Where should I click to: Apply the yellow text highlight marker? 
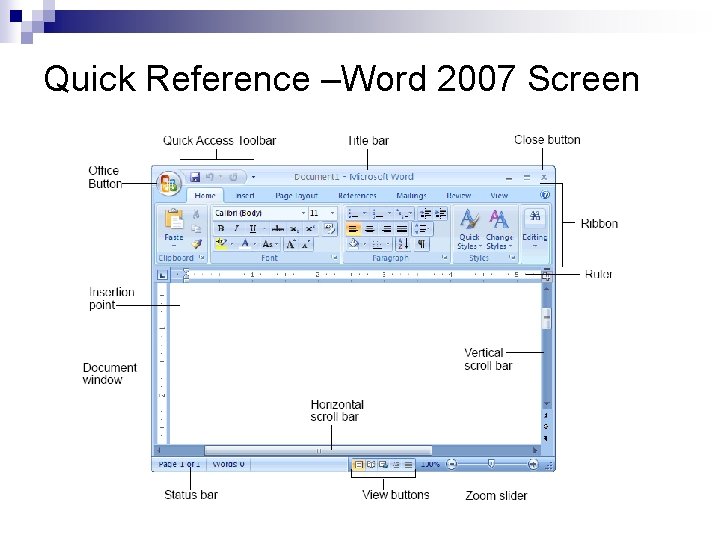pos(221,243)
